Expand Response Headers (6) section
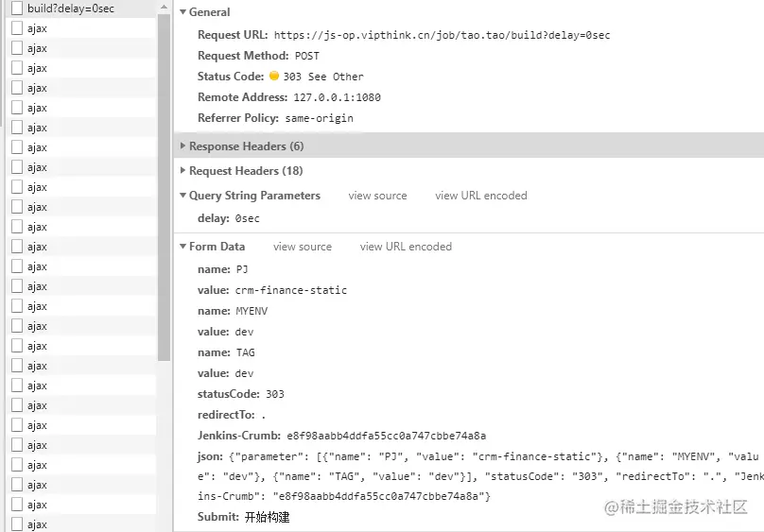Screen dimensions: 764x532 coord(183,146)
